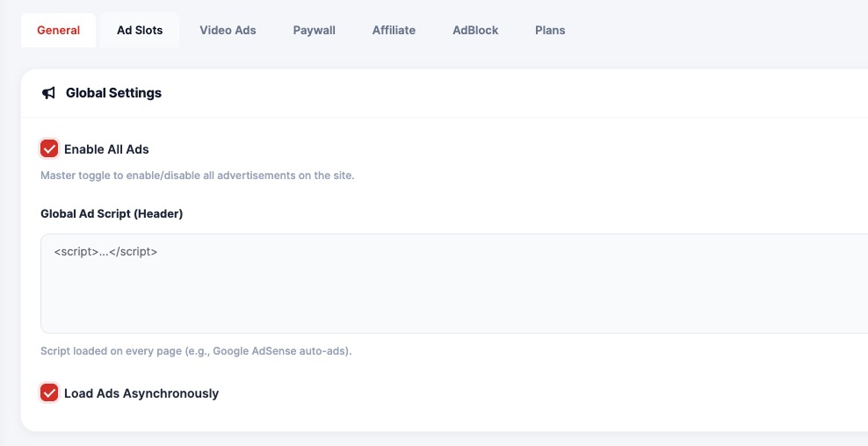Click the Global Settings heading

point(113,93)
